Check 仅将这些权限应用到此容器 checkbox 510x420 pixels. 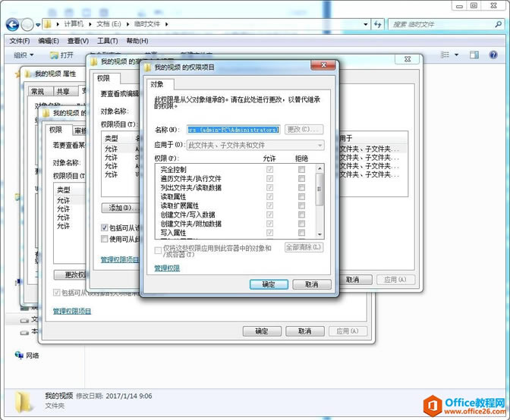(158, 250)
